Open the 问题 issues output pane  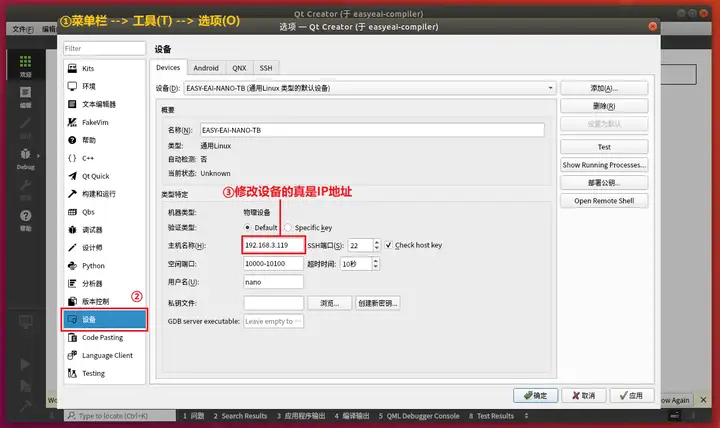pyautogui.click(x=193, y=416)
